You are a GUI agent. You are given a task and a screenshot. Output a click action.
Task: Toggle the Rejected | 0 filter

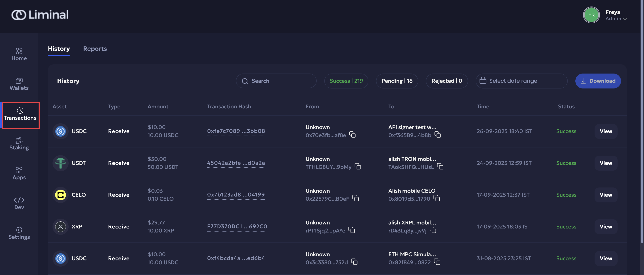(x=447, y=81)
